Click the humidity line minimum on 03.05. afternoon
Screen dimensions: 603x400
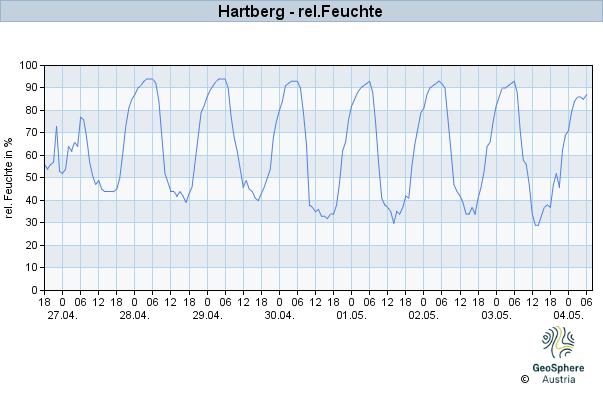536,225
